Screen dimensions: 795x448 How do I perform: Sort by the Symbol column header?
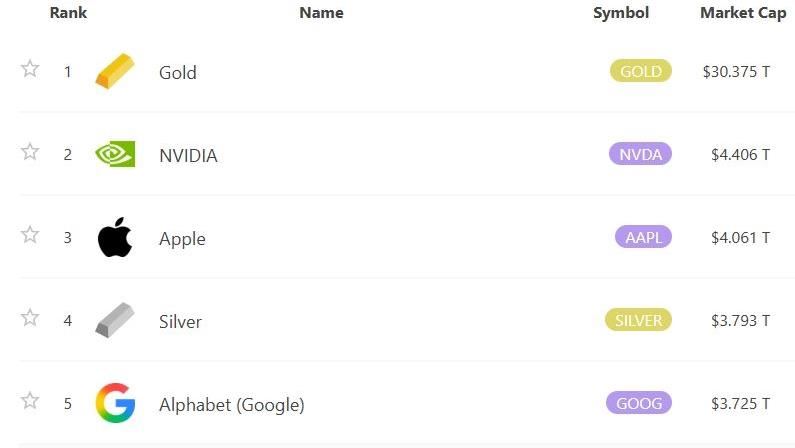click(621, 13)
